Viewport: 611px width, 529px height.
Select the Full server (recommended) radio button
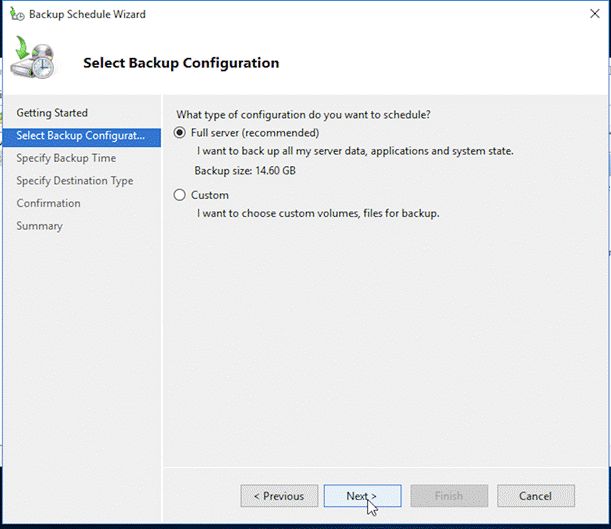(181, 133)
